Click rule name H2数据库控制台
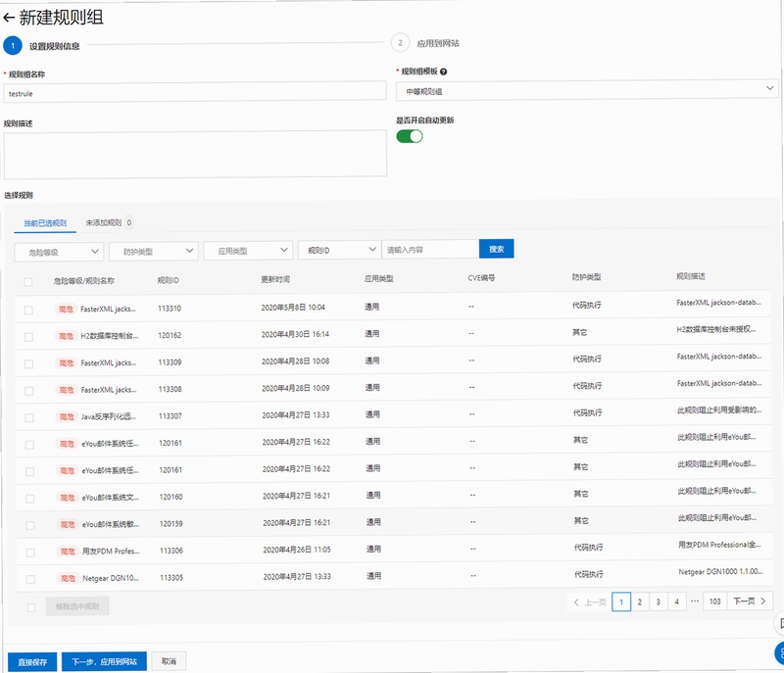 (x=110, y=336)
